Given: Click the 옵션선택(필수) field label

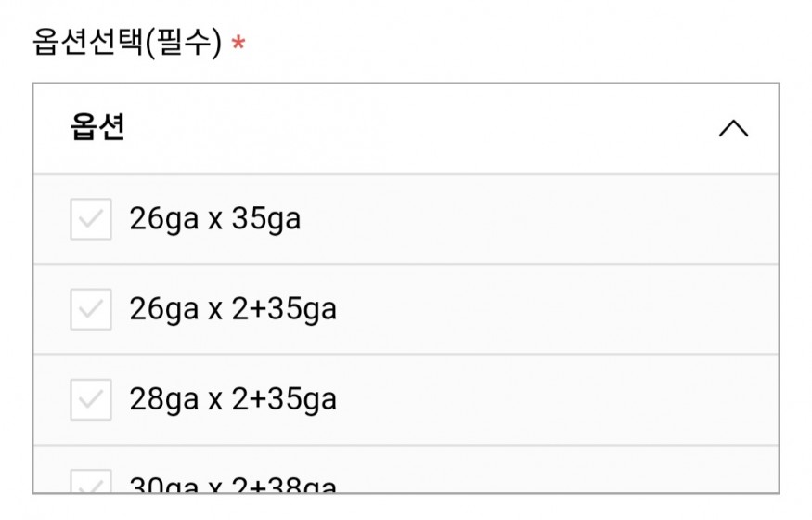Looking at the screenshot, I should (x=127, y=42).
